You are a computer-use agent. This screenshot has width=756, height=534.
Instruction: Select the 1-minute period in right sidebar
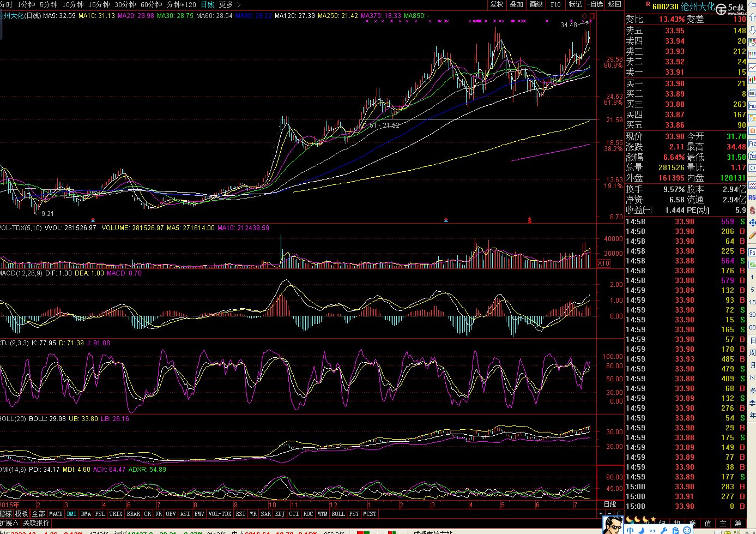point(752,277)
